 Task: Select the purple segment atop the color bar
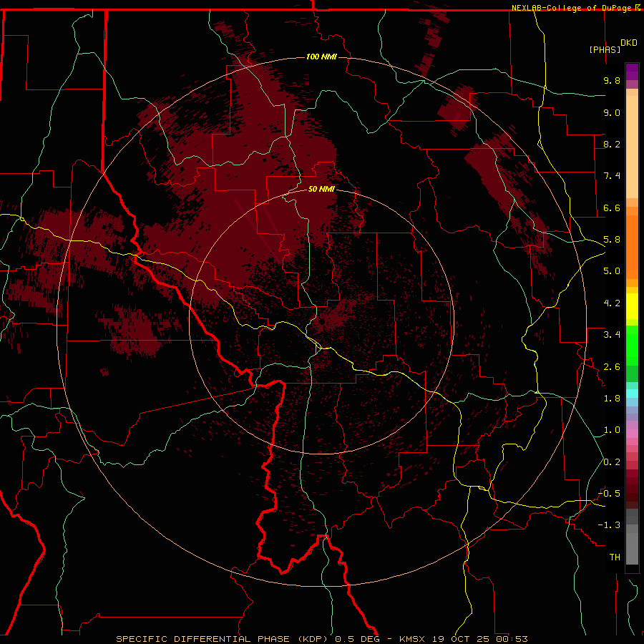pos(632,72)
